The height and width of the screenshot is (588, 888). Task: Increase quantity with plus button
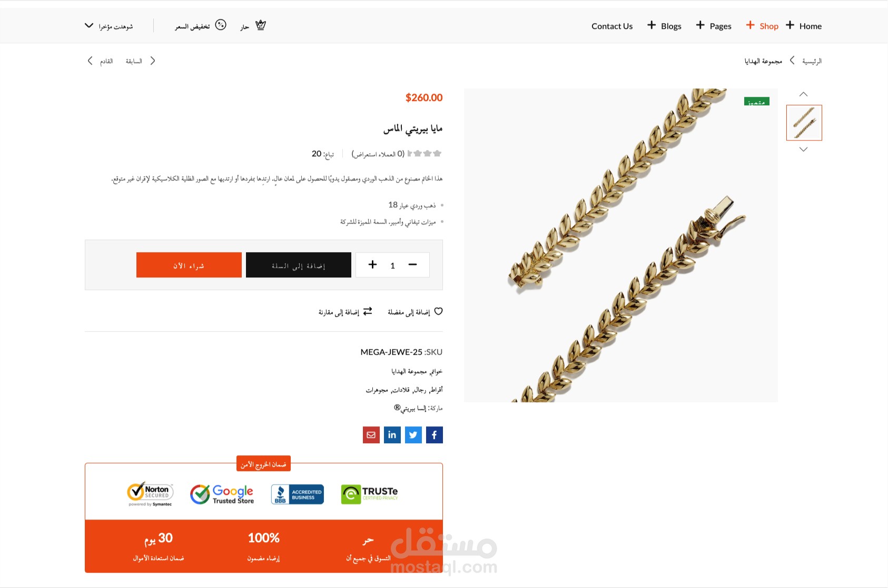372,265
